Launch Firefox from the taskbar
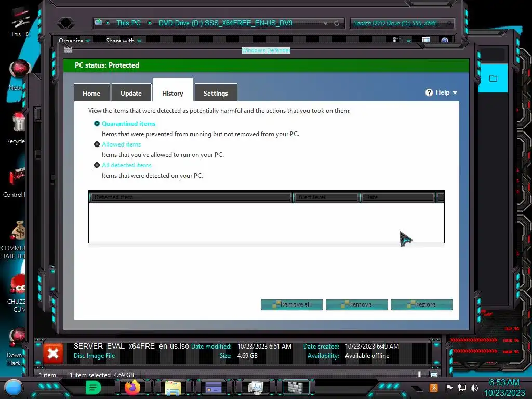This screenshot has height=399, width=532. [132, 388]
